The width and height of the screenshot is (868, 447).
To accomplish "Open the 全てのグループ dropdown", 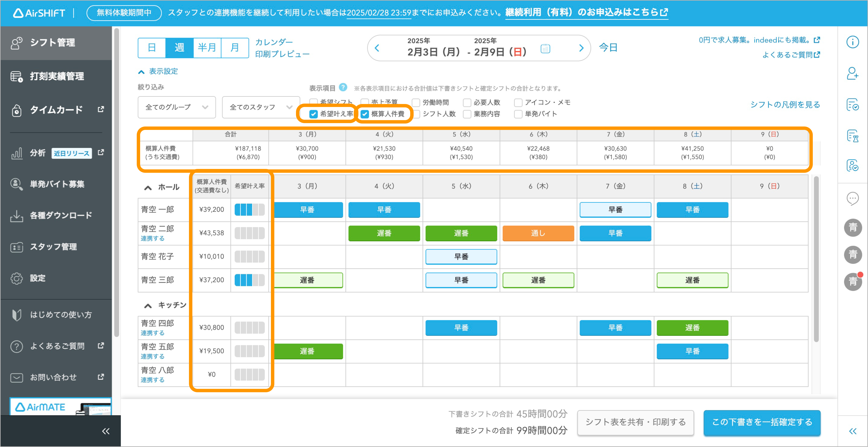I will click(177, 107).
